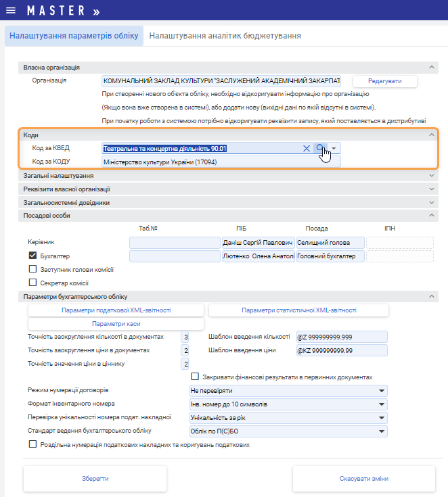Image resolution: width=448 pixels, height=497 pixels.
Task: Enable the Заступник голови комісії checkbox
Action: 32,270
